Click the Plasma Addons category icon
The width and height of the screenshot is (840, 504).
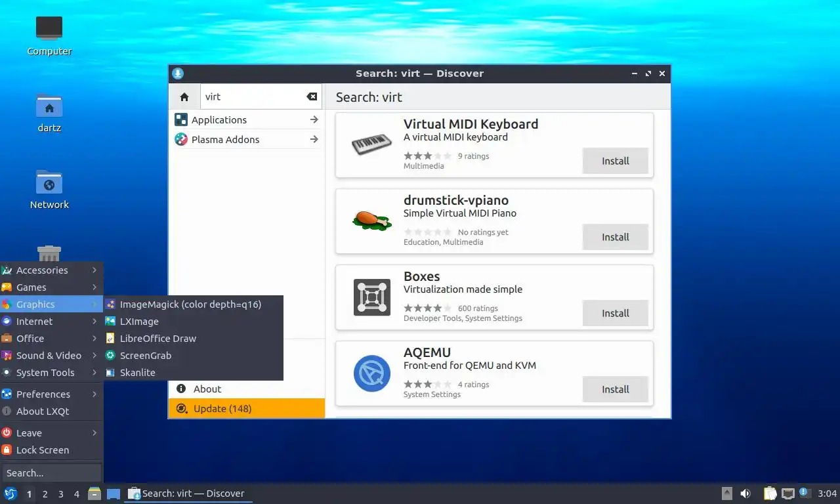tap(181, 139)
